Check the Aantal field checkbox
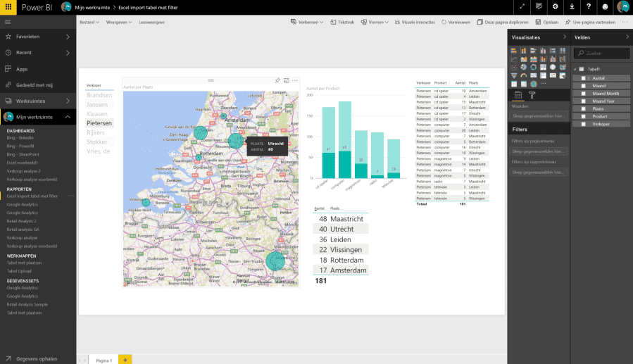 [583, 78]
